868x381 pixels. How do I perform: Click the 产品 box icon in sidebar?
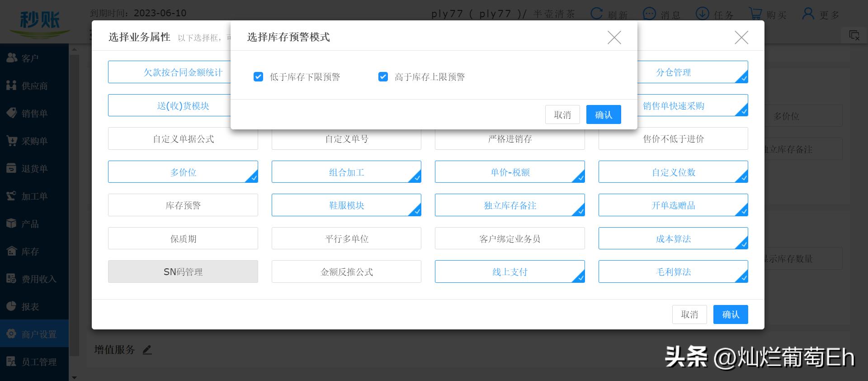11,223
